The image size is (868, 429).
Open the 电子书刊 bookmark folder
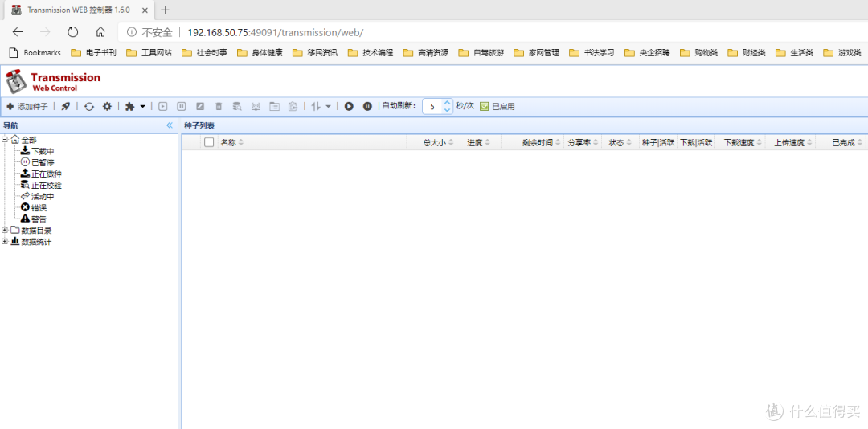[x=93, y=53]
